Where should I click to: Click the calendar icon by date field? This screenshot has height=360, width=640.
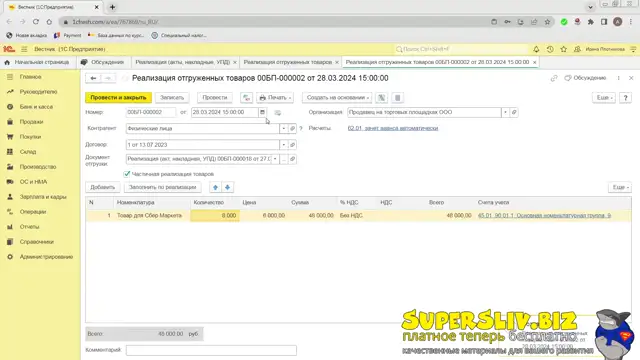[x=262, y=112]
